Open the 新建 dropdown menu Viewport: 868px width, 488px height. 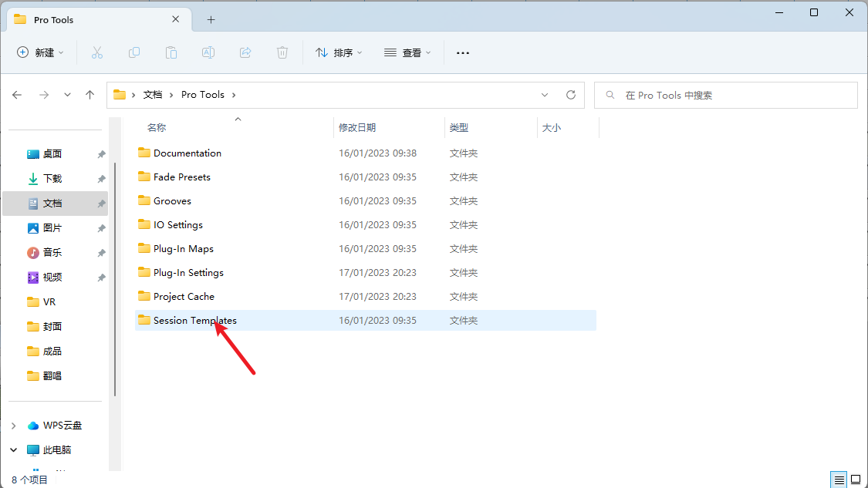point(40,52)
